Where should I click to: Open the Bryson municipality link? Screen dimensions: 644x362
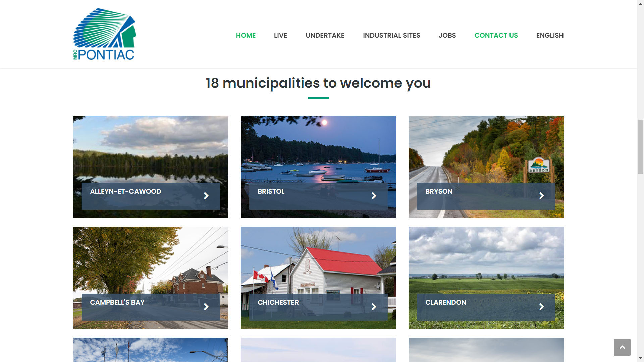(439, 191)
